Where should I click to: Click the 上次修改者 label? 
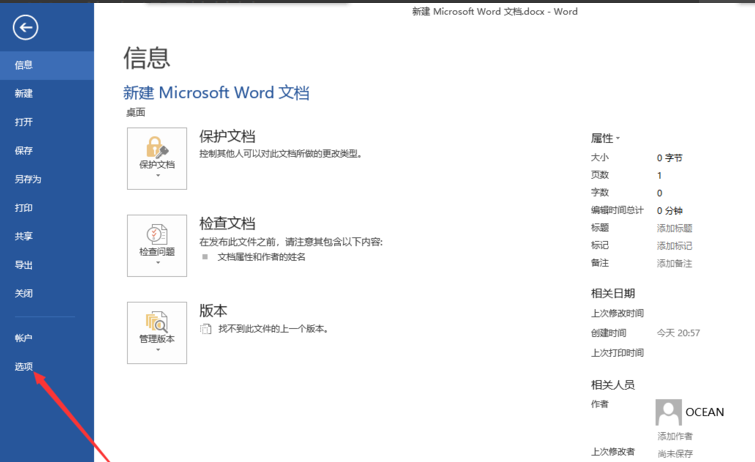(x=613, y=452)
